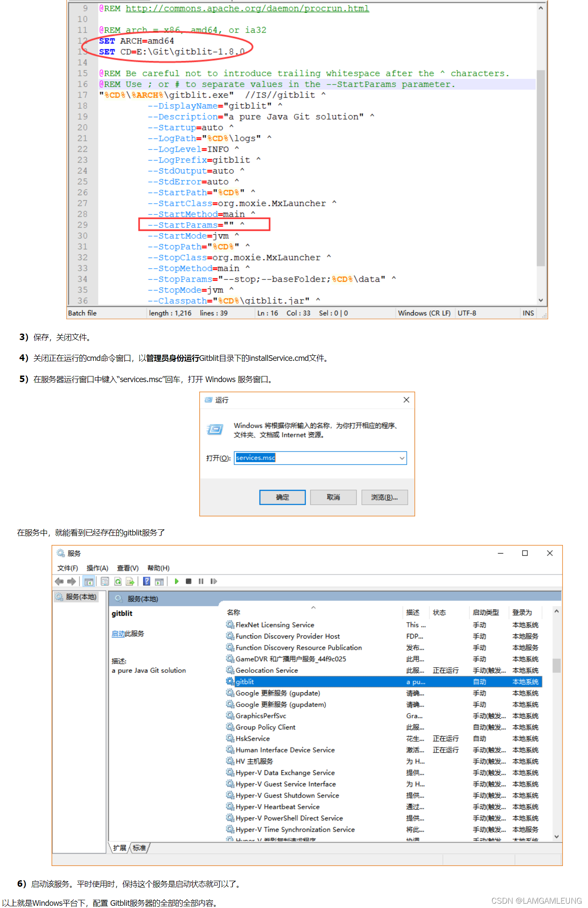Click the Export list icon in toolbar
Viewport: 588px width, 908px height.
[130, 581]
